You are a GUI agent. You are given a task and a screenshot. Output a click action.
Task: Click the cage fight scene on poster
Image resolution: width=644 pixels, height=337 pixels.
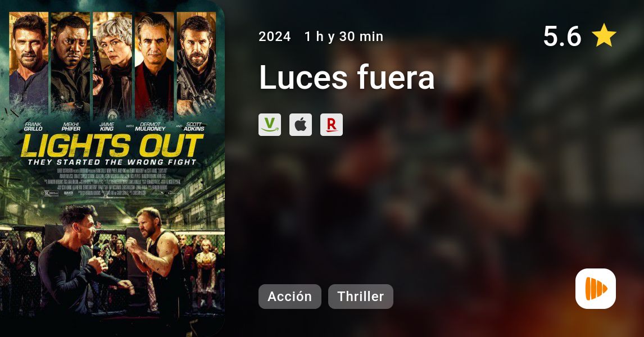112,263
